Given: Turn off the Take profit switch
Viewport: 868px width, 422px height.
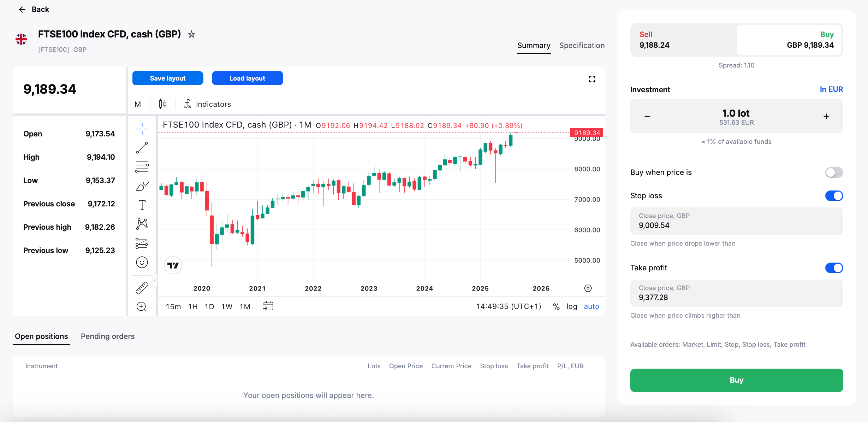Looking at the screenshot, I should pos(834,268).
